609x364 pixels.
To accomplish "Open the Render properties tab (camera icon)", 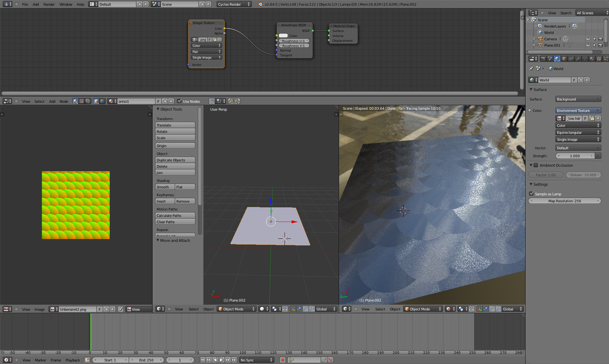I will [543, 59].
